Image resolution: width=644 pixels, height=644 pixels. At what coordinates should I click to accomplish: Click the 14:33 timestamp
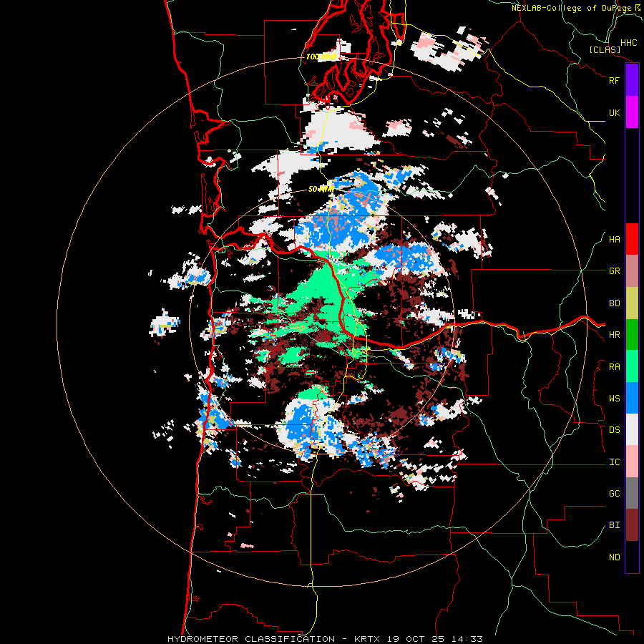point(467,639)
